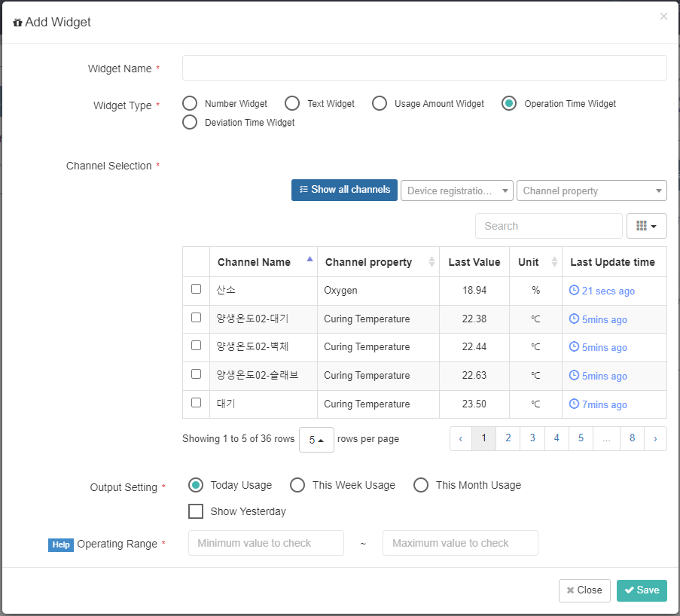Click the 18.94 last value cell
The height and width of the screenshot is (616, 680).
(x=474, y=291)
